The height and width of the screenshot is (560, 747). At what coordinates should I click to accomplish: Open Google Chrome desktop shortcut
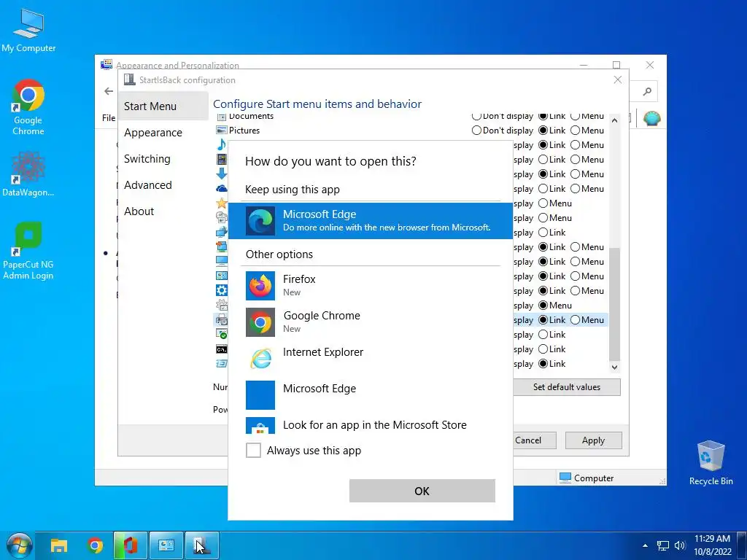[28, 108]
